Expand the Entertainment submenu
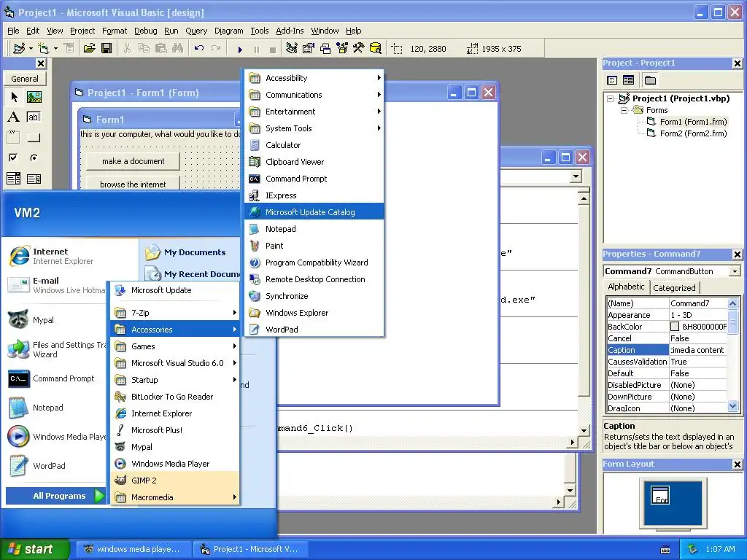The height and width of the screenshot is (560, 747). click(x=314, y=112)
